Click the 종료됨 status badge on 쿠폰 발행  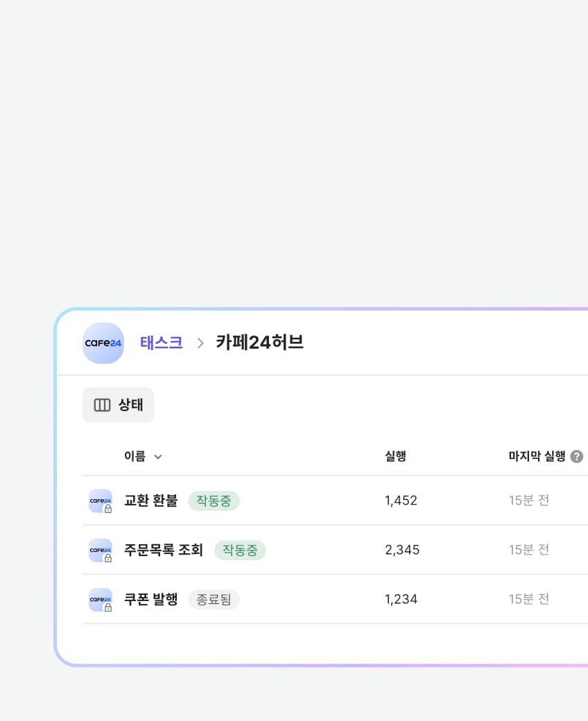pyautogui.click(x=214, y=599)
